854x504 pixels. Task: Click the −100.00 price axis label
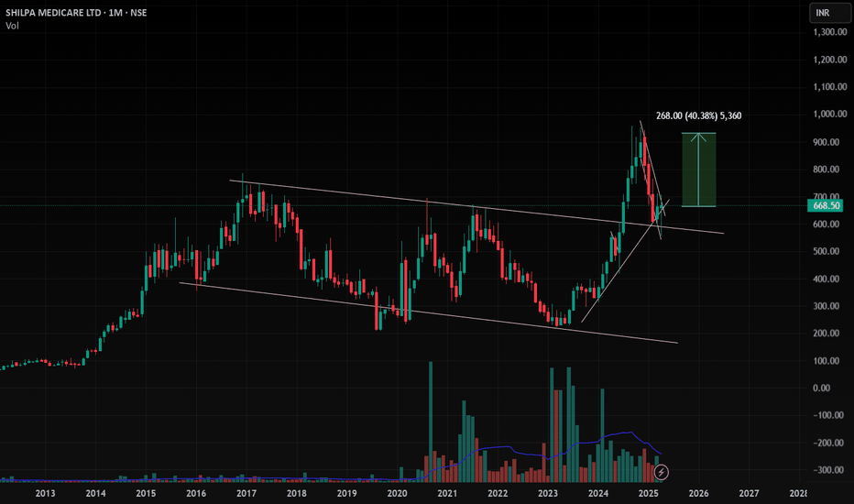point(827,415)
